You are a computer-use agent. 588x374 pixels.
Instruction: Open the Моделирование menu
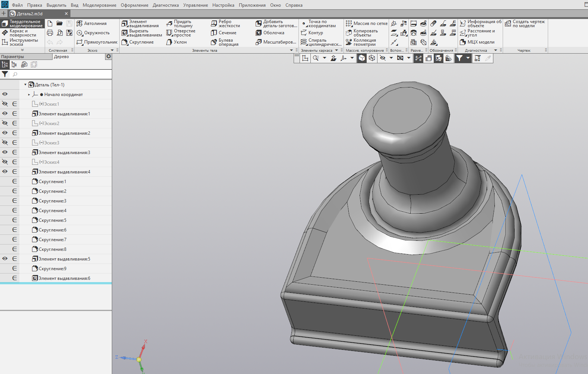pyautogui.click(x=99, y=5)
